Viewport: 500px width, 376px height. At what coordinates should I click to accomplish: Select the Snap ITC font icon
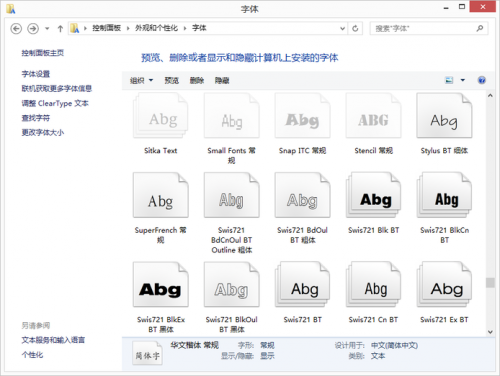(302, 115)
